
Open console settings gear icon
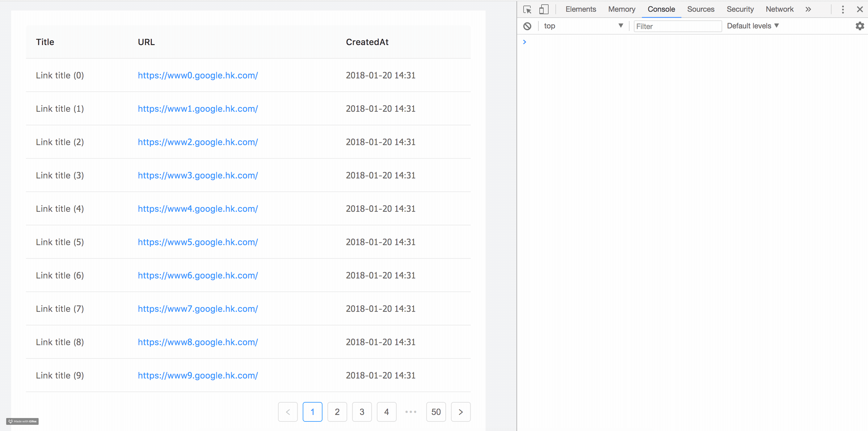point(860,26)
